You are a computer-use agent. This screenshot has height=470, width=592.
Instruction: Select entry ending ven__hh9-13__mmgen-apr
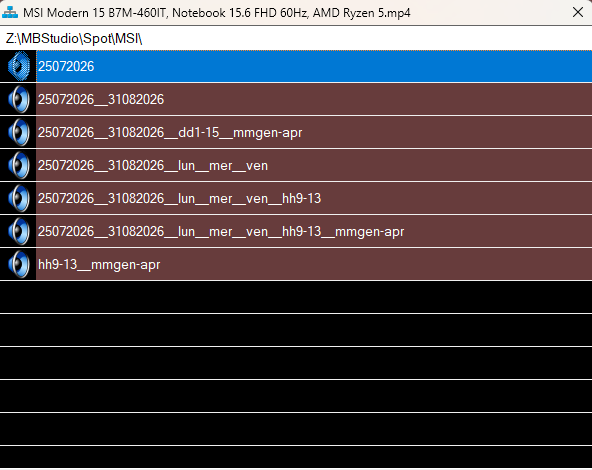click(314, 231)
